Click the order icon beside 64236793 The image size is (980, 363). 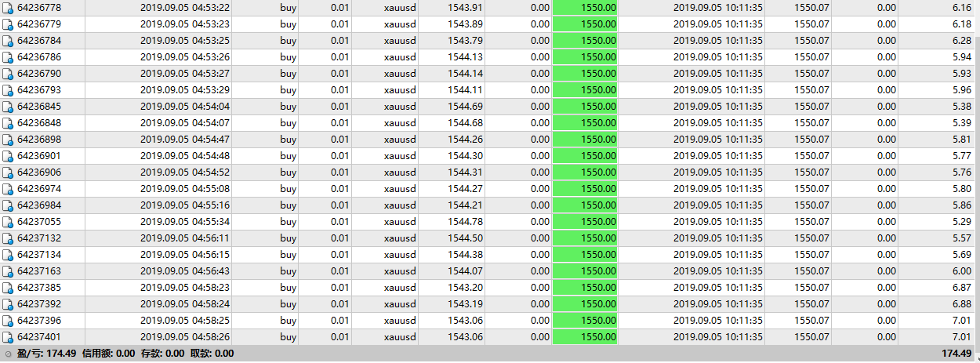click(x=8, y=90)
